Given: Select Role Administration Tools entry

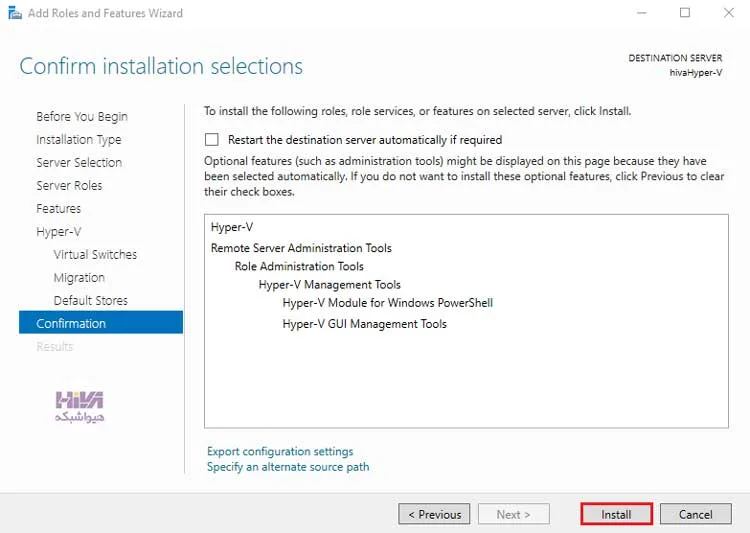Looking at the screenshot, I should tap(299, 266).
